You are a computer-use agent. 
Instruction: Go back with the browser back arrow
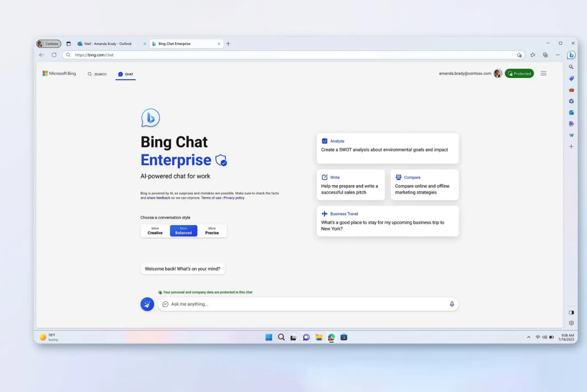click(41, 54)
